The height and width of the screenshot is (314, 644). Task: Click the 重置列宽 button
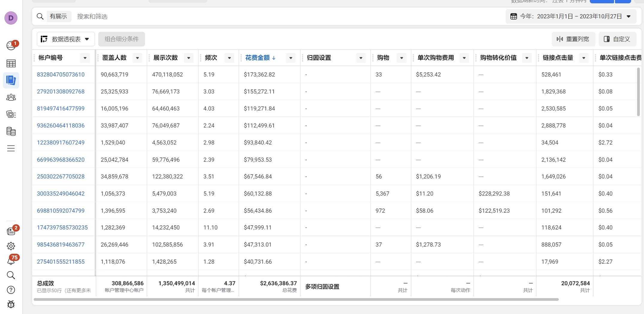573,39
